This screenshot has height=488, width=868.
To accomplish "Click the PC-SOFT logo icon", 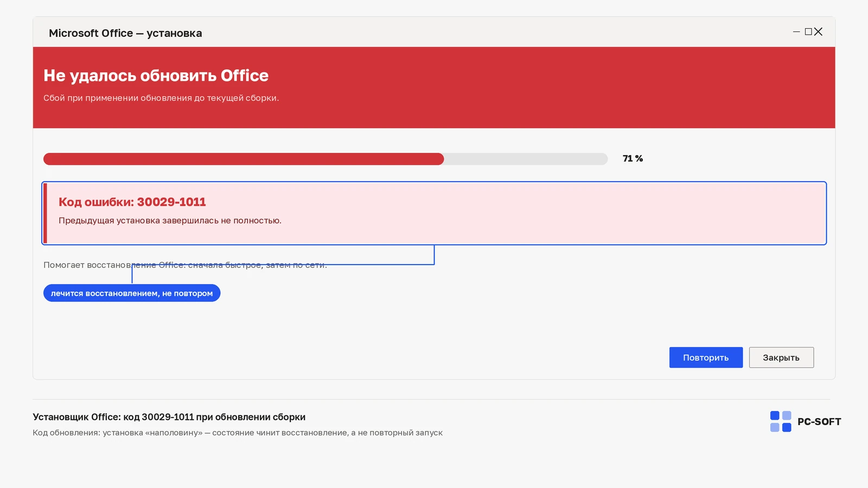I will (781, 421).
